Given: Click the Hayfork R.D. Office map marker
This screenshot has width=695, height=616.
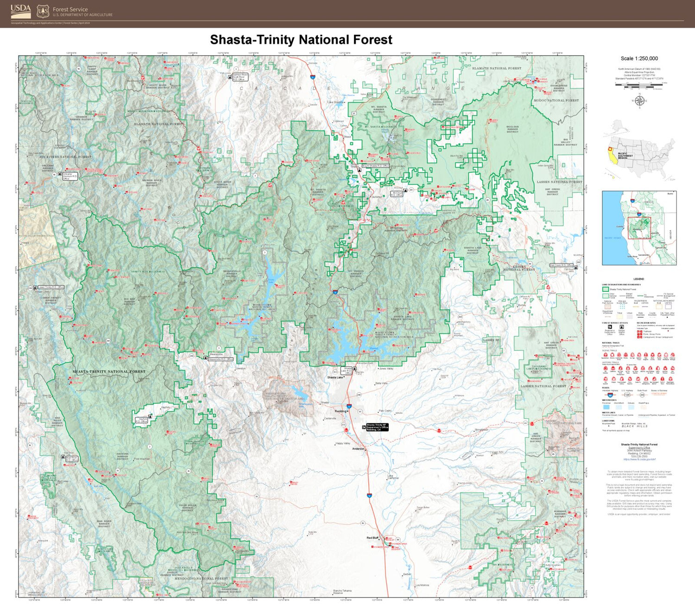Looking at the screenshot, I should [150, 417].
